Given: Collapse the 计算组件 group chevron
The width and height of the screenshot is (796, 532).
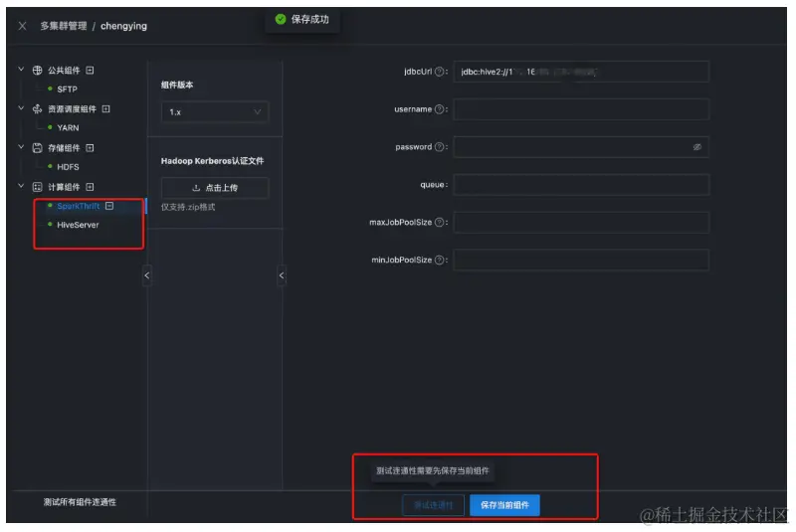Looking at the screenshot, I should click(x=21, y=186).
